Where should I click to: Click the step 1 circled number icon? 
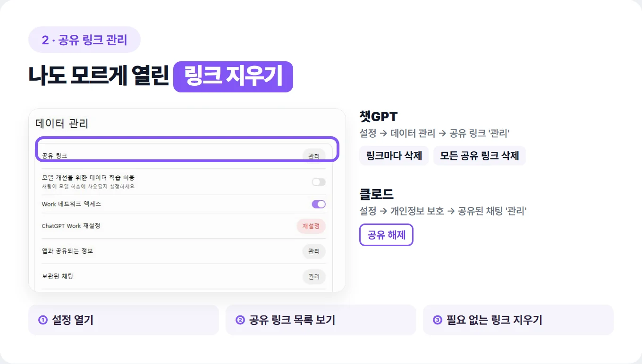43,320
